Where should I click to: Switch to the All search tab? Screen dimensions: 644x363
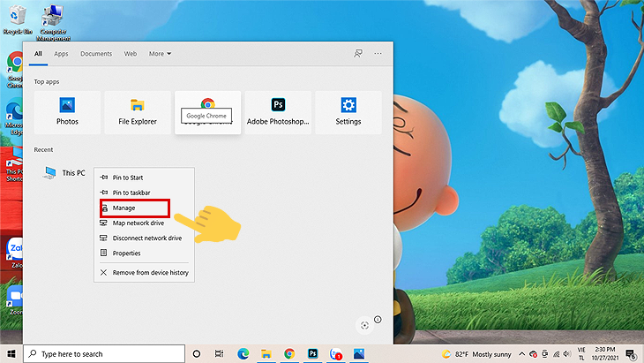pos(38,54)
